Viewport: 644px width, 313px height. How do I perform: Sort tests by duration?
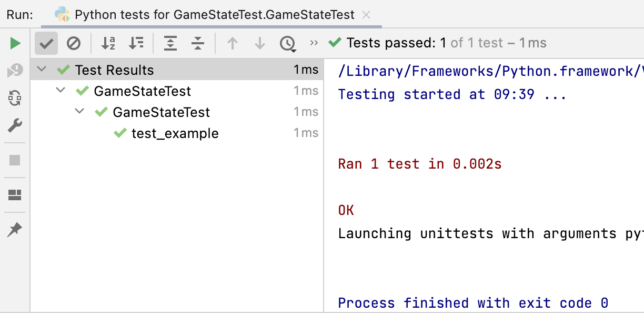coord(136,43)
